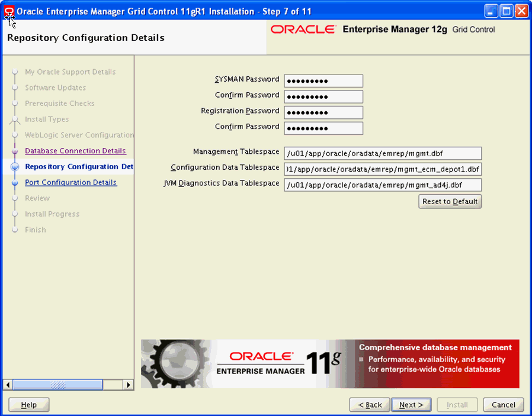
Task: Click the Configuration Data Tablespace path field
Action: coord(383,169)
